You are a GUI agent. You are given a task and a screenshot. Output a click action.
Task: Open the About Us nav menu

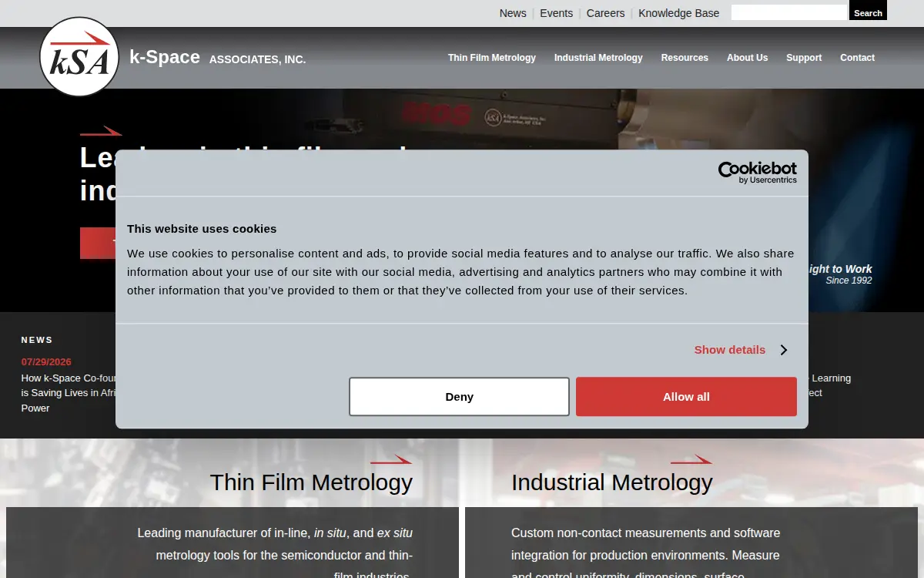point(747,58)
